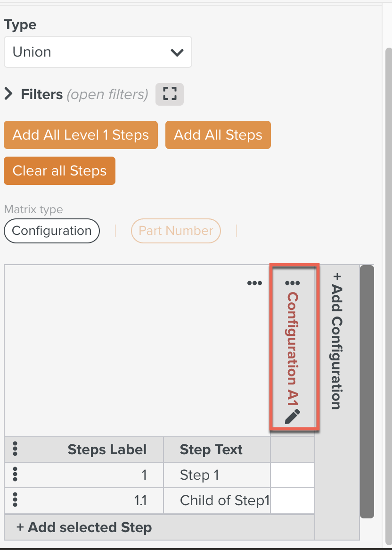
Task: Select the Configuration matrix type
Action: pos(52,231)
